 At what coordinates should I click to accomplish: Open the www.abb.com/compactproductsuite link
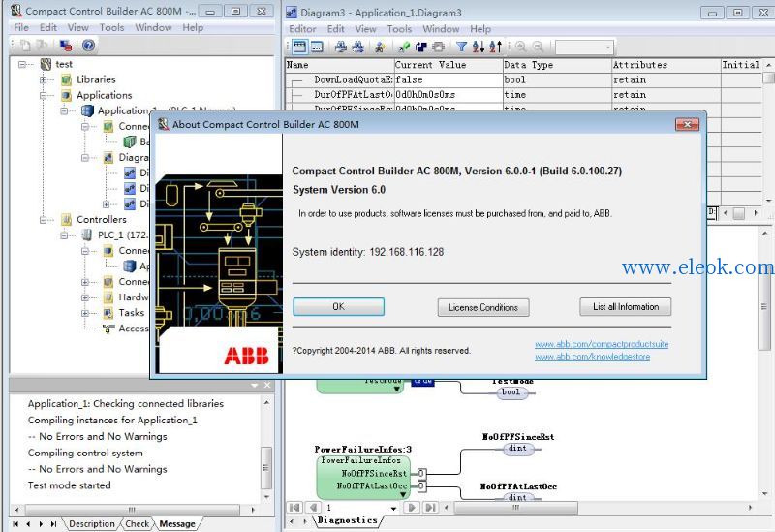click(602, 344)
